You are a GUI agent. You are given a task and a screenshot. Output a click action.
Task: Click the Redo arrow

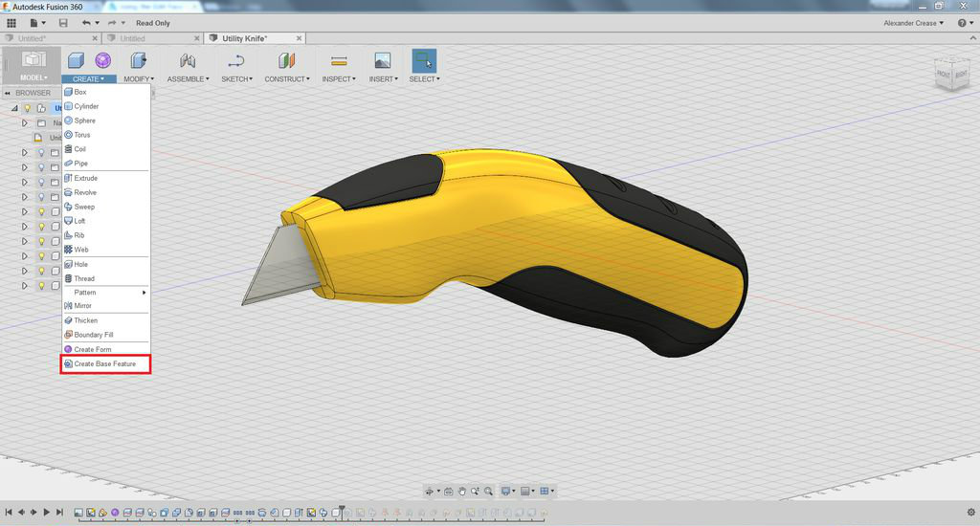coord(112,23)
